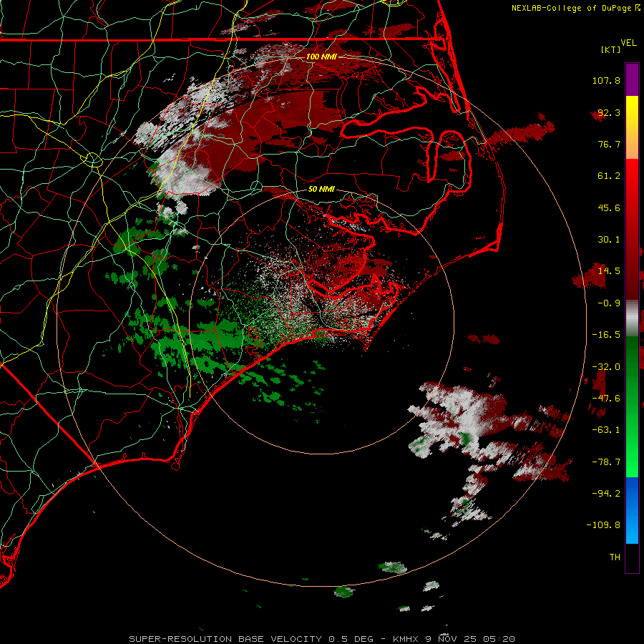Click the 50 NMI range ring label
This screenshot has width=644, height=644.
[321, 189]
